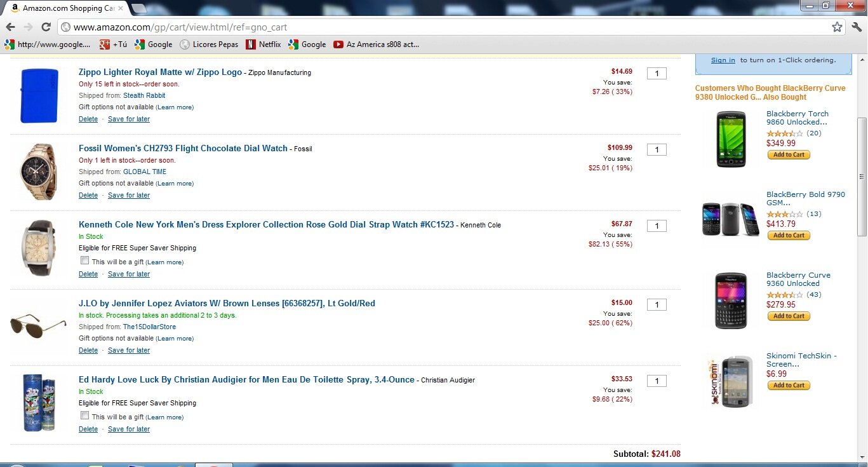Save the Ed Hardy spray for later
This screenshot has width=868, height=467.
click(x=129, y=429)
